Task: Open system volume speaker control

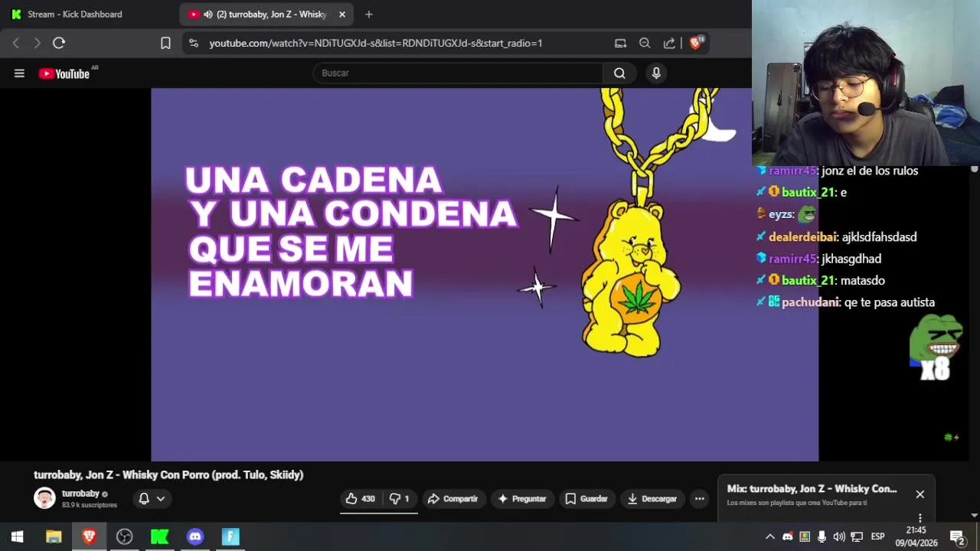Action: pos(839,536)
